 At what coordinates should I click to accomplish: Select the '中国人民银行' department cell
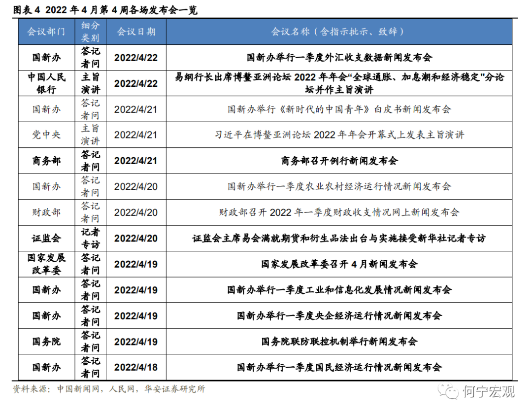tap(46, 84)
